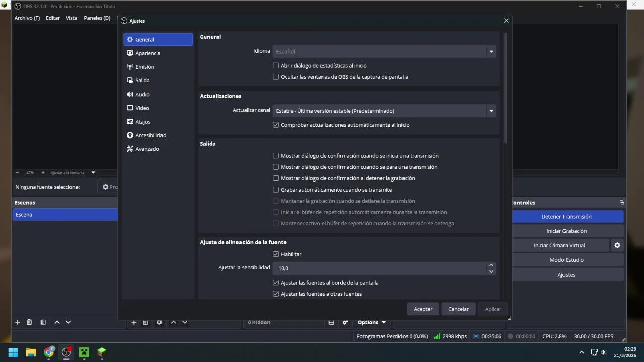Screen dimensions: 644x362
Task: Move source down in sources toolbar
Action: [x=185, y=322]
